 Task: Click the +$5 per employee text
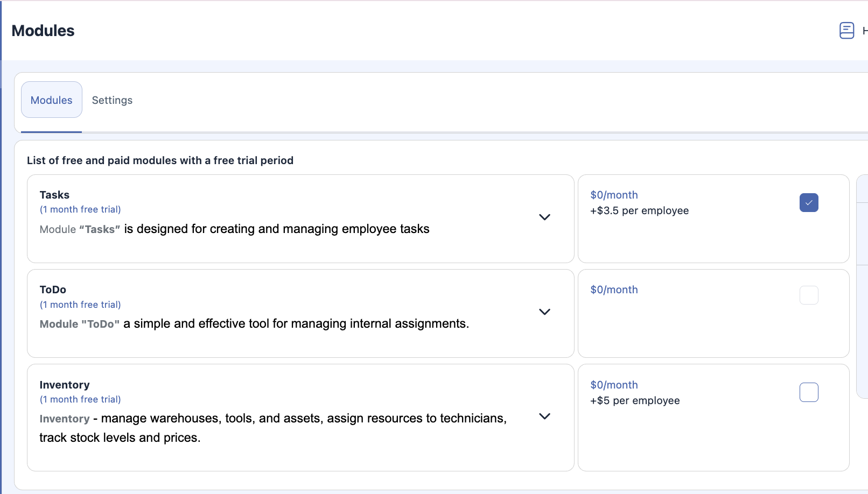point(635,400)
